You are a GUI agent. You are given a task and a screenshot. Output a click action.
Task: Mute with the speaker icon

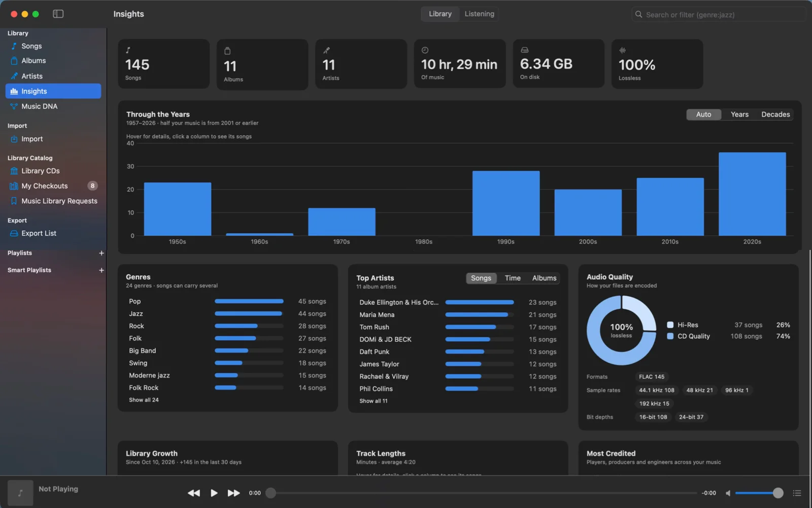click(x=728, y=493)
